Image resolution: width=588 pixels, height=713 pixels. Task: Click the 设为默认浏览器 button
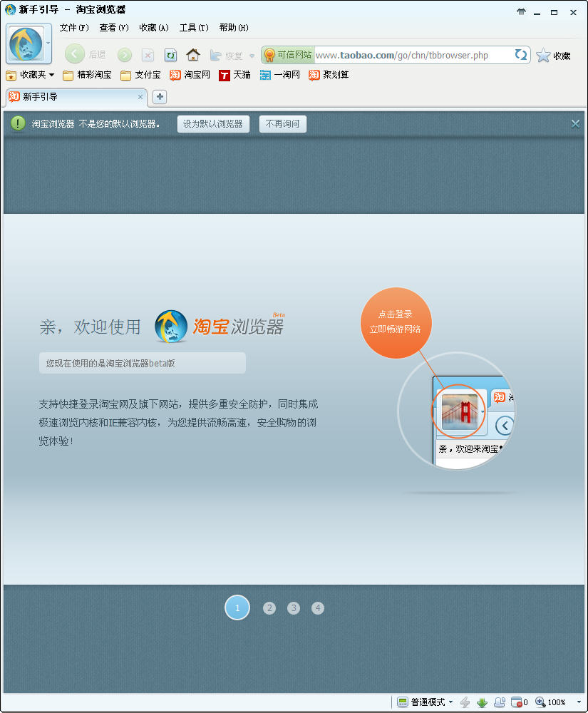point(213,124)
